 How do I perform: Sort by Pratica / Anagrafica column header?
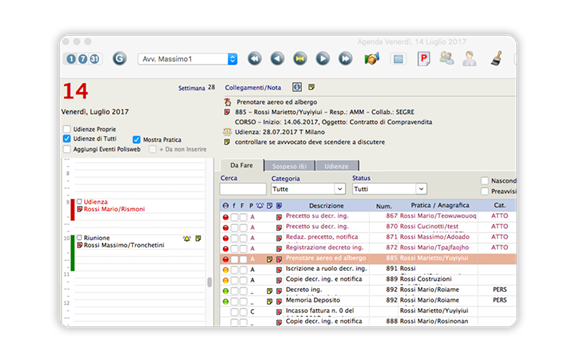click(440, 205)
